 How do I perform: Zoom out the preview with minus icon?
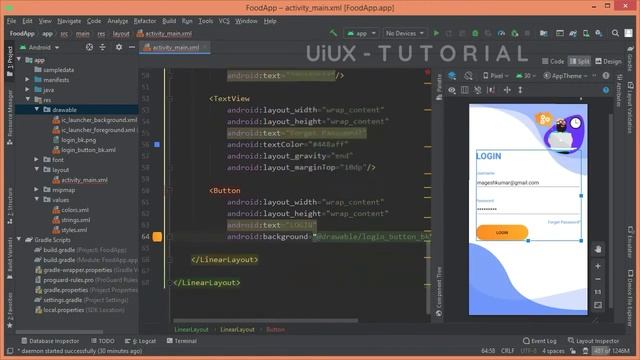pyautogui.click(x=598, y=279)
